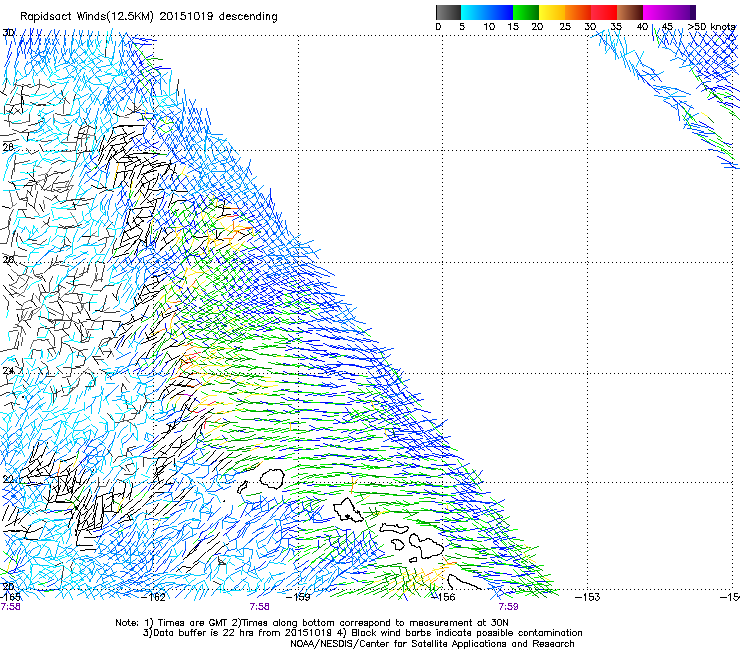
Task: Click the '10' legend scale label
Action: pyautogui.click(x=489, y=27)
